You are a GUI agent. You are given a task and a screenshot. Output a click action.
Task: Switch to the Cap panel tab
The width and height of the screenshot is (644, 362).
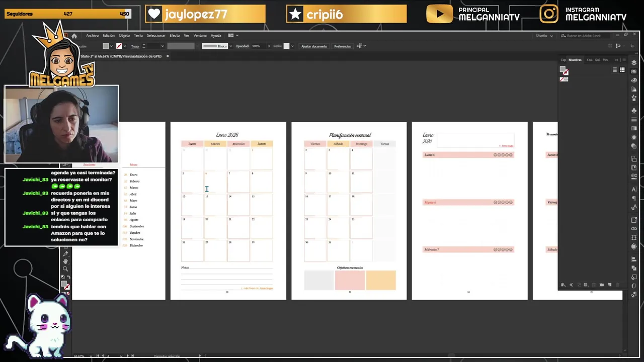coord(563,60)
